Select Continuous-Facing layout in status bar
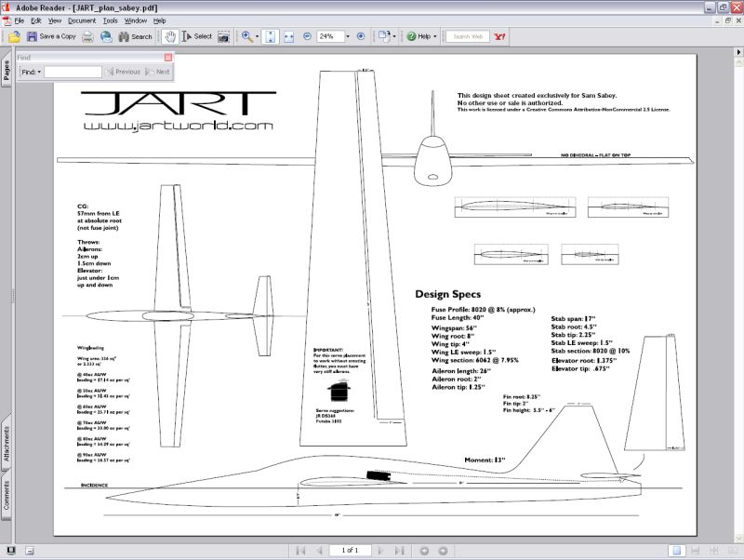The width and height of the screenshot is (744, 560). [x=713, y=551]
